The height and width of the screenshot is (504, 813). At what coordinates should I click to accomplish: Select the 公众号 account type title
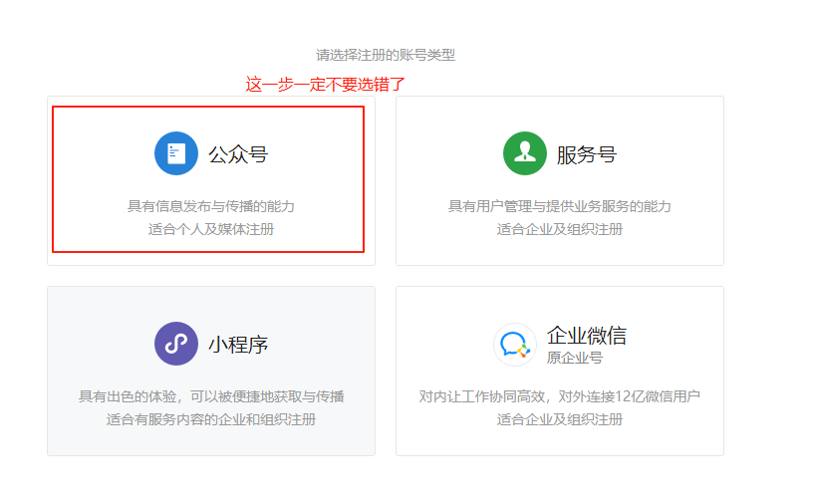(238, 154)
